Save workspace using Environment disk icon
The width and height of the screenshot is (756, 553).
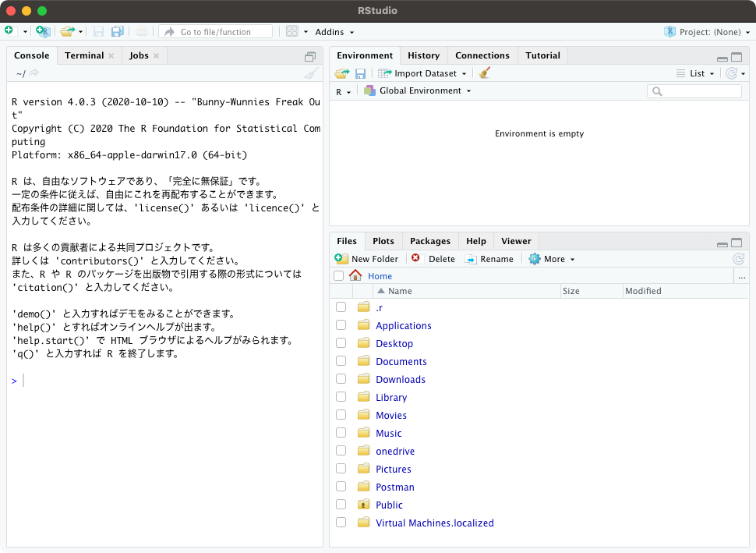360,73
